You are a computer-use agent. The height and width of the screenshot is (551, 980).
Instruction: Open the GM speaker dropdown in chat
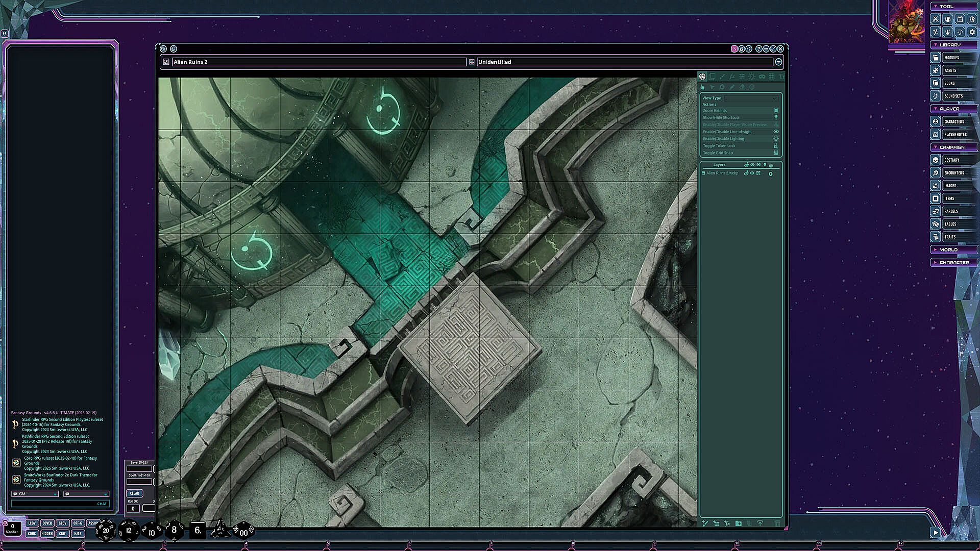click(x=35, y=494)
